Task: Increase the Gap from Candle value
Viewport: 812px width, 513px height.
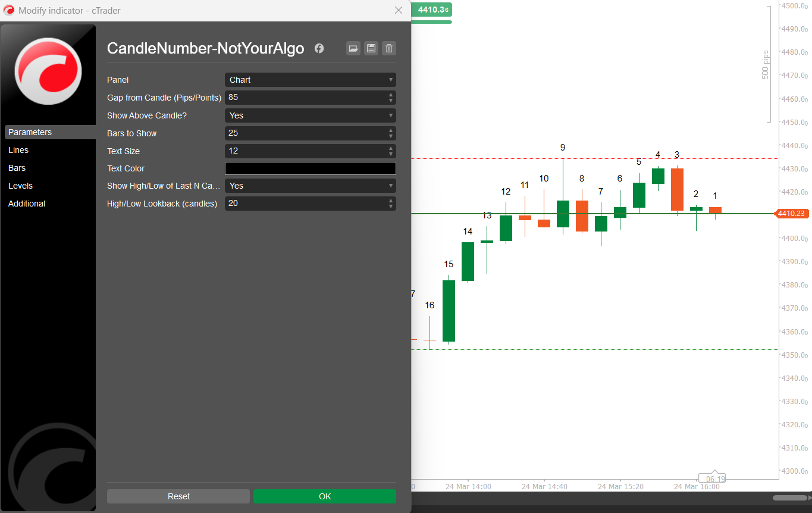Action: tap(391, 95)
